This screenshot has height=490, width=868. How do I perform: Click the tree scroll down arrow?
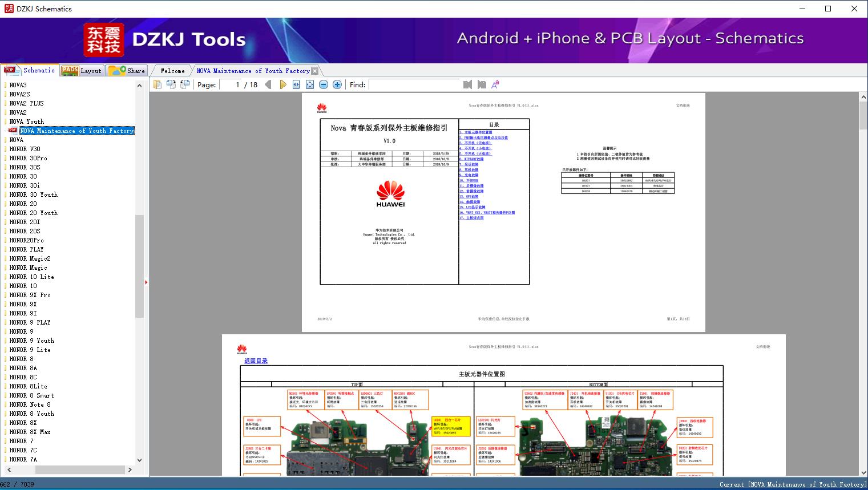[139, 460]
